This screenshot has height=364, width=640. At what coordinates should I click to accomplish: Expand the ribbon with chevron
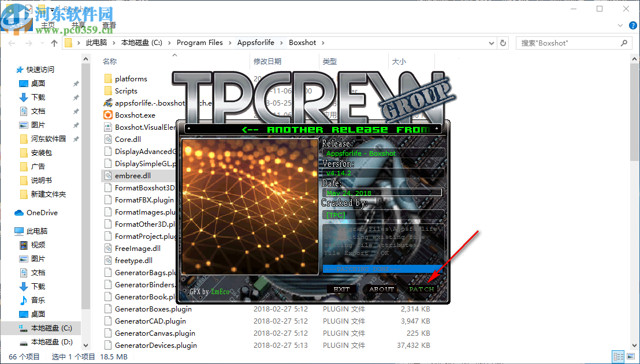pos(620,25)
